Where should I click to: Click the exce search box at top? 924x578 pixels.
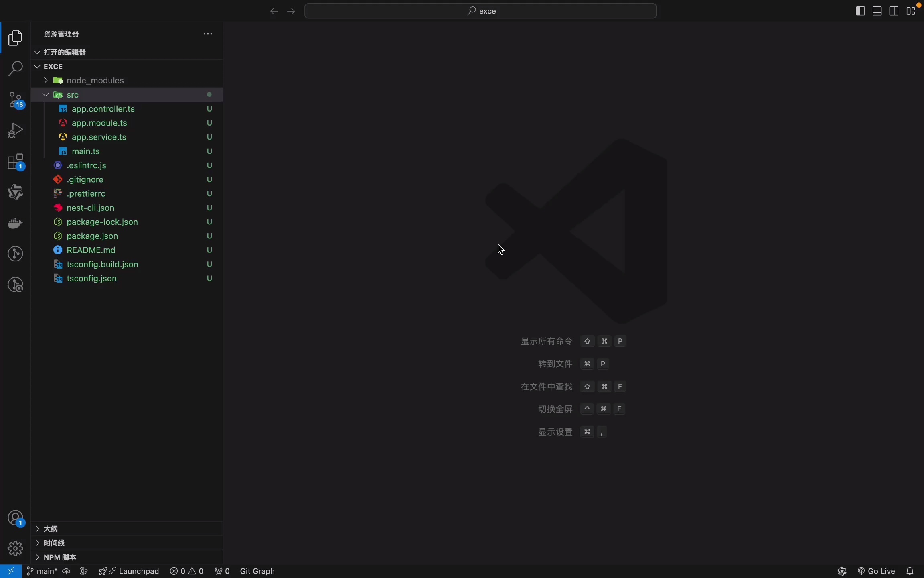pos(481,11)
